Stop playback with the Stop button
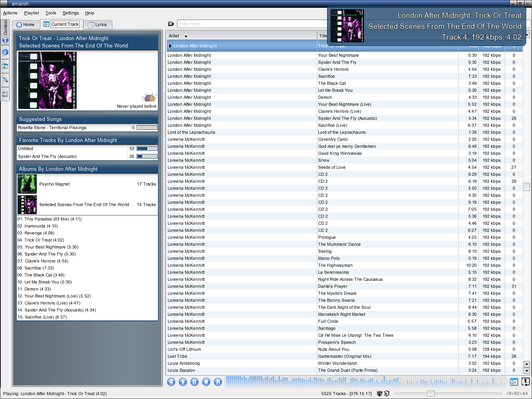 coord(206,382)
